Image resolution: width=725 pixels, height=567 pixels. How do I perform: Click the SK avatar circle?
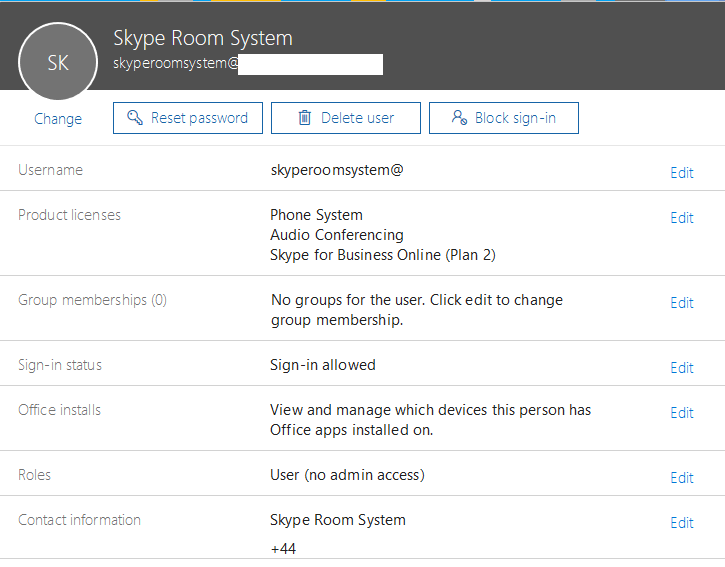58,62
